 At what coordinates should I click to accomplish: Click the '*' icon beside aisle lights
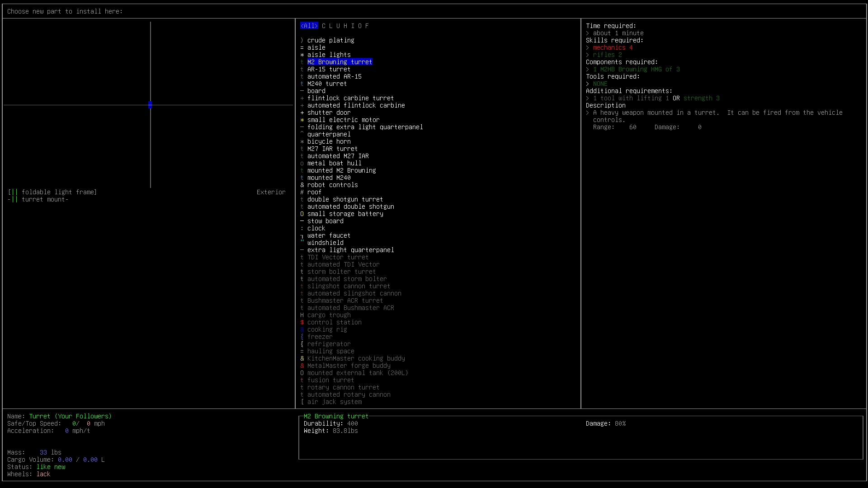[302, 55]
